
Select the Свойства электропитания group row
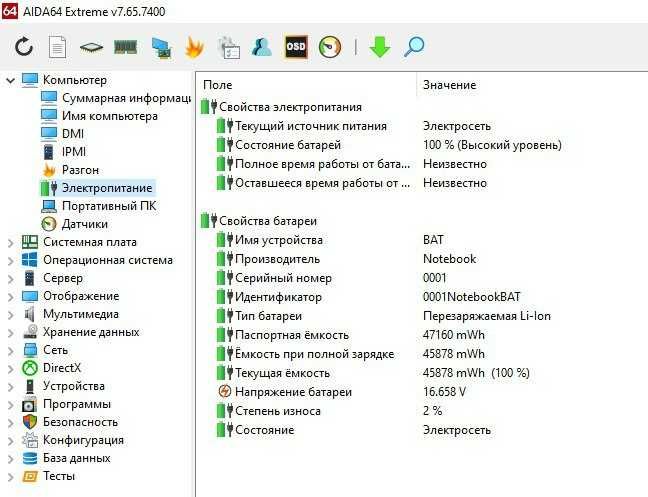pyautogui.click(x=281, y=107)
